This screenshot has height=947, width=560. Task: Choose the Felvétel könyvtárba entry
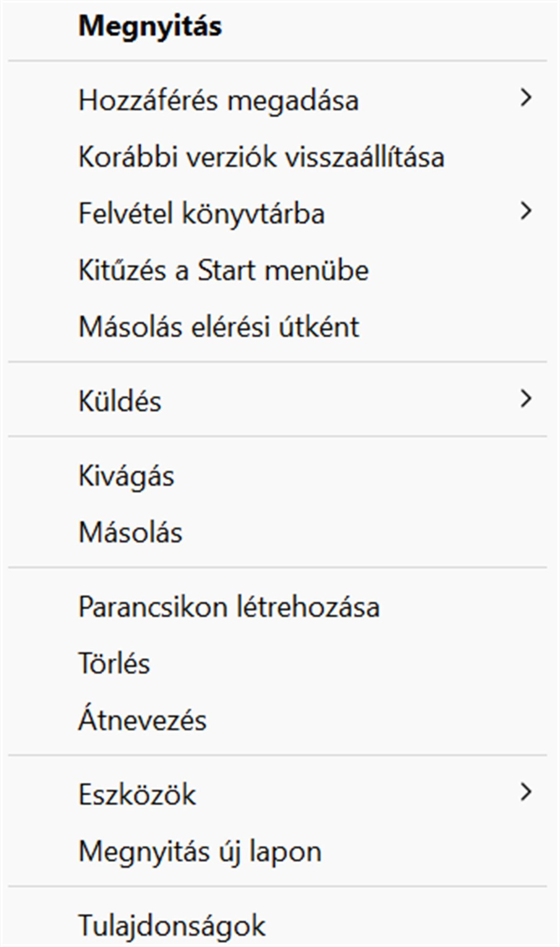click(x=202, y=213)
